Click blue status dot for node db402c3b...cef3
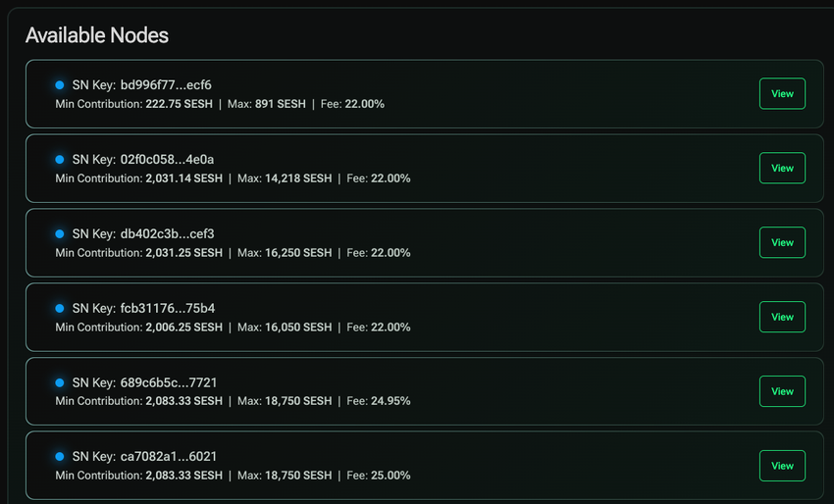The width and height of the screenshot is (834, 504). [60, 234]
